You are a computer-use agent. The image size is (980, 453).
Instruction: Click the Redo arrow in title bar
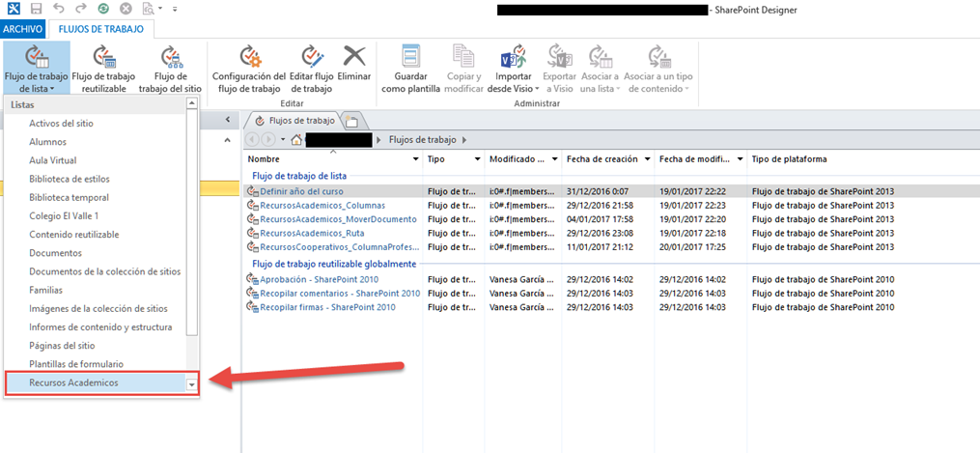pos(79,10)
